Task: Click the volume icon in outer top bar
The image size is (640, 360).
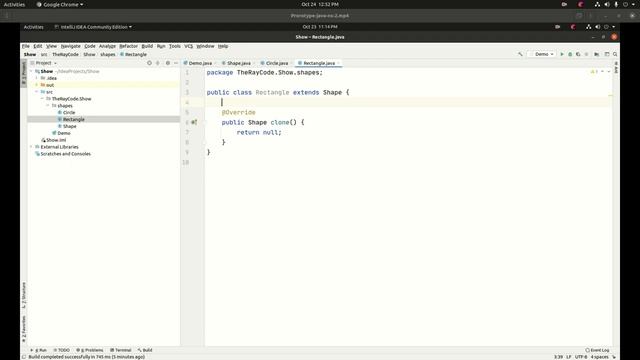Action: [x=607, y=4]
